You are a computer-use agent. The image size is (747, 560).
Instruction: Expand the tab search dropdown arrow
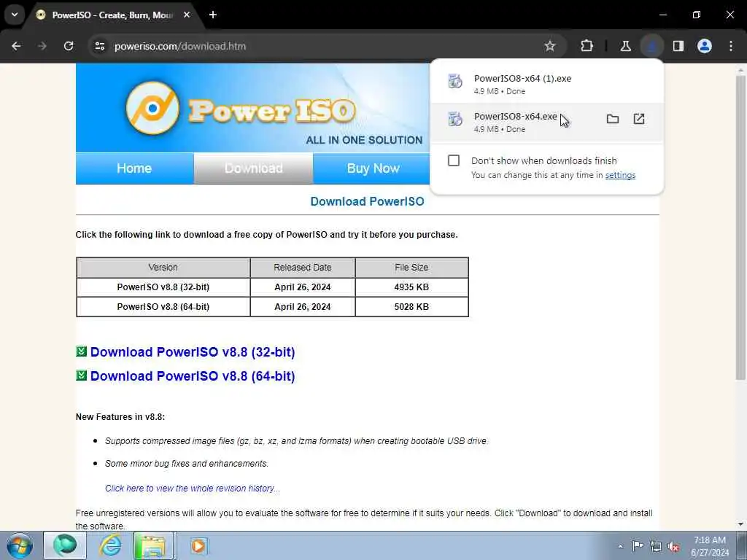(x=15, y=15)
